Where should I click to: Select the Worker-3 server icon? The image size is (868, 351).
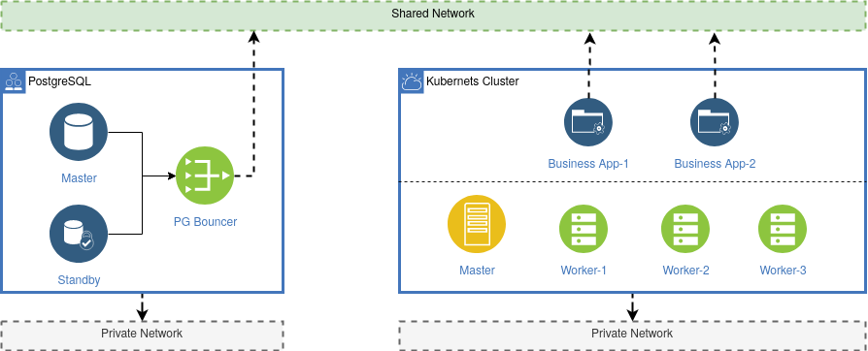pos(783,229)
